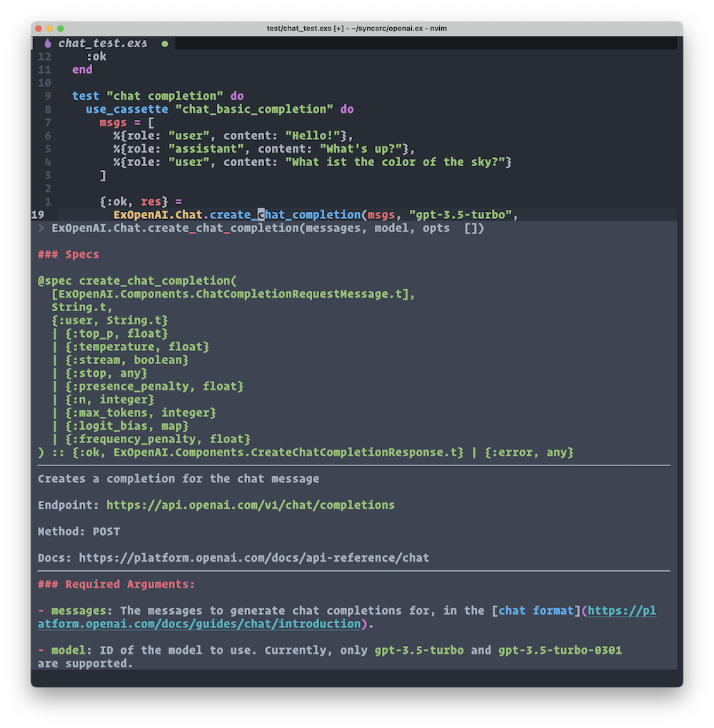Viewport: 714px width, 728px height.
Task: Click the '{:stream, boolean}' option
Action: pyautogui.click(x=127, y=360)
